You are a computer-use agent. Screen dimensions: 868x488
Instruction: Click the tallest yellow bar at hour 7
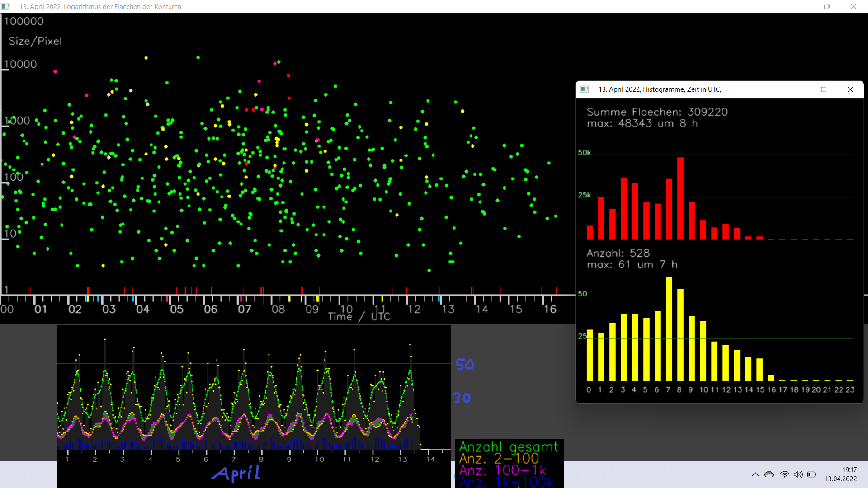[x=669, y=329]
